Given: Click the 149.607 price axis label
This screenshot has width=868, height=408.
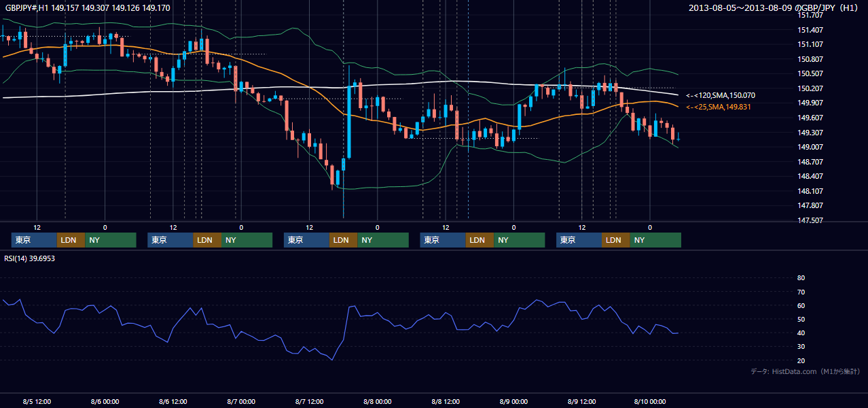Looking at the screenshot, I should tap(810, 118).
